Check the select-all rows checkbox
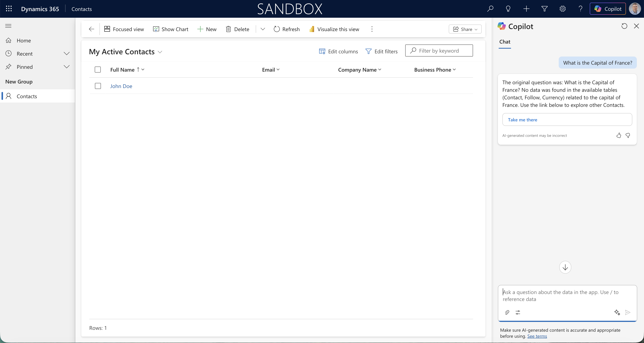Screen dimensions: 644x343 click(x=98, y=70)
